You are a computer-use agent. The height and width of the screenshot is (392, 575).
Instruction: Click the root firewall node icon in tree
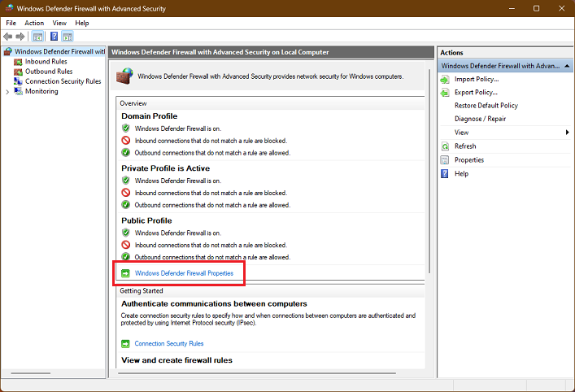tap(8, 52)
